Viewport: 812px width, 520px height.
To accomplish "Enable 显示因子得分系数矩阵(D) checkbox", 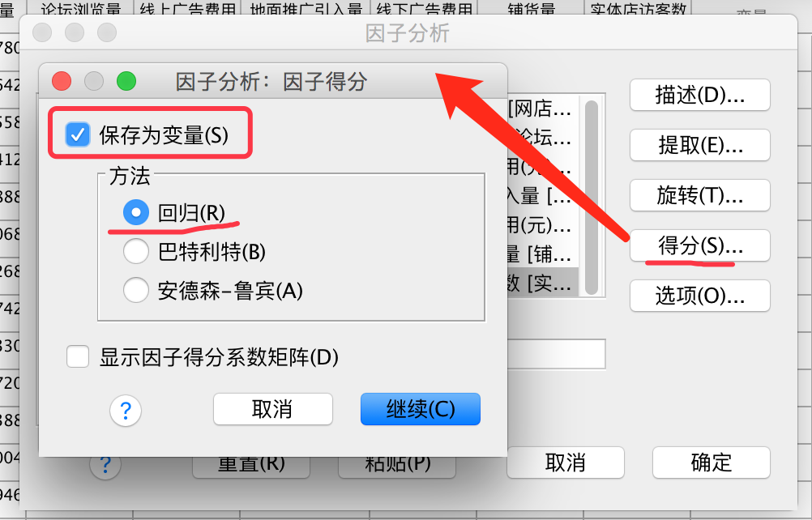I will point(78,357).
